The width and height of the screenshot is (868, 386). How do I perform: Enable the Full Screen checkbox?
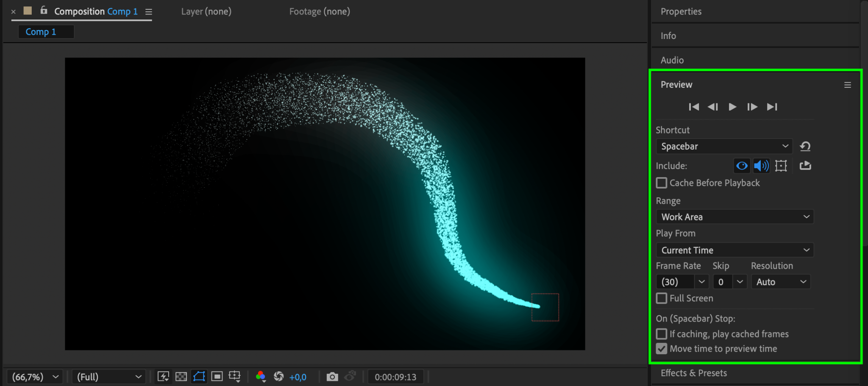click(x=662, y=298)
